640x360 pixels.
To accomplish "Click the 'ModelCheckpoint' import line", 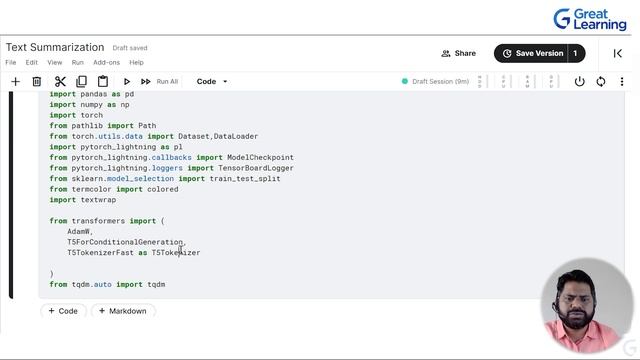I will pos(171,158).
